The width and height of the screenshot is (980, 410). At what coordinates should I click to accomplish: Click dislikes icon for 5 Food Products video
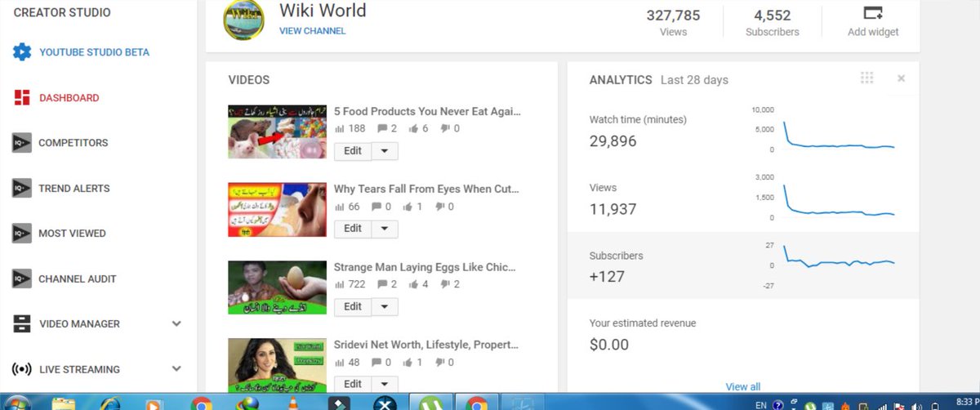pos(445,129)
